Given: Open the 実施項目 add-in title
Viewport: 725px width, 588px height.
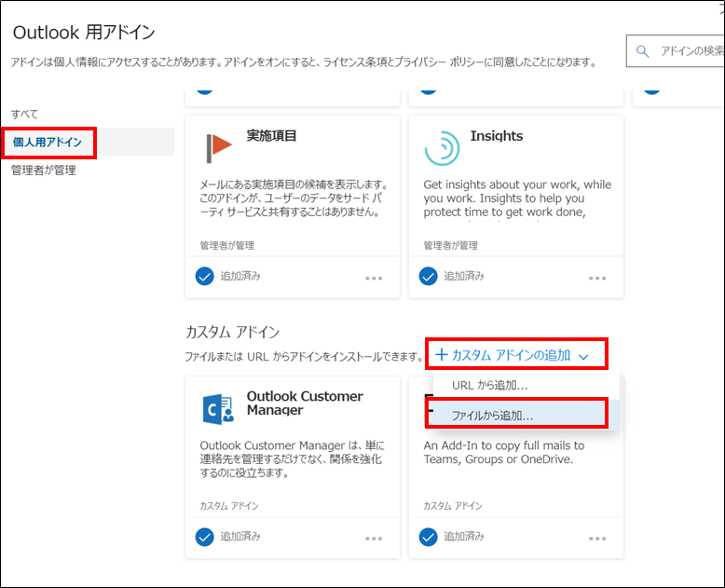Looking at the screenshot, I should point(271,136).
